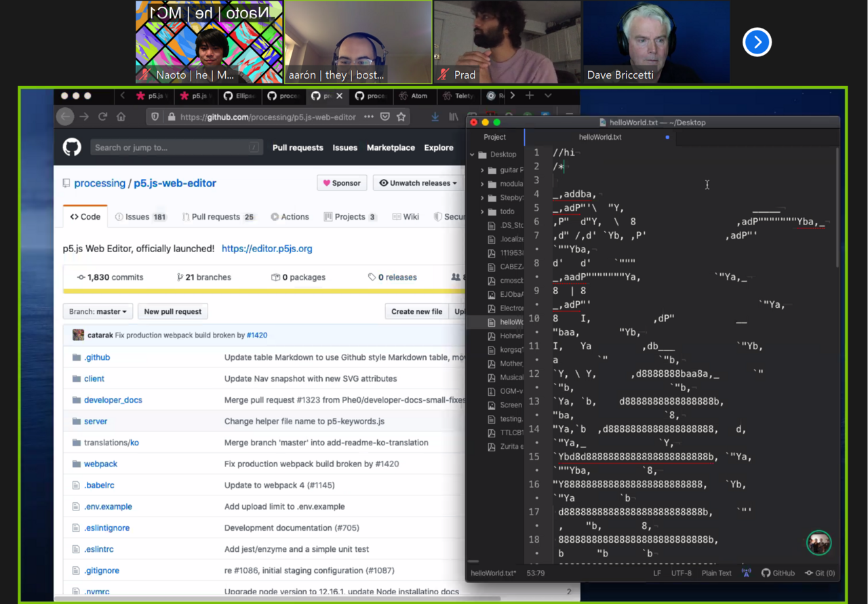Show tracking protection shield info

pyautogui.click(x=155, y=117)
